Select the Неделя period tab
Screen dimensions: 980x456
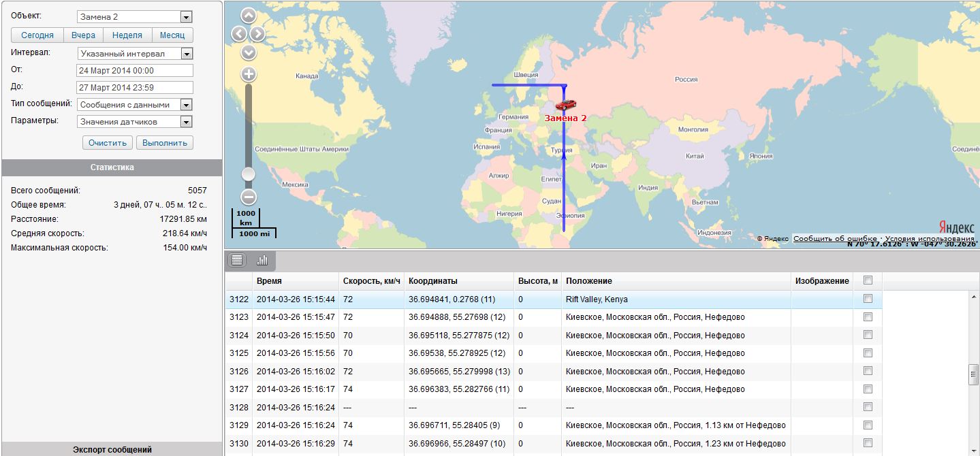[127, 35]
